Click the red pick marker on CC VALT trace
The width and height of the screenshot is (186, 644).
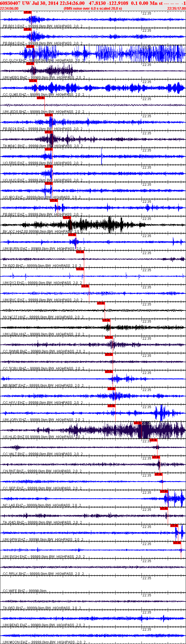tap(153, 440)
